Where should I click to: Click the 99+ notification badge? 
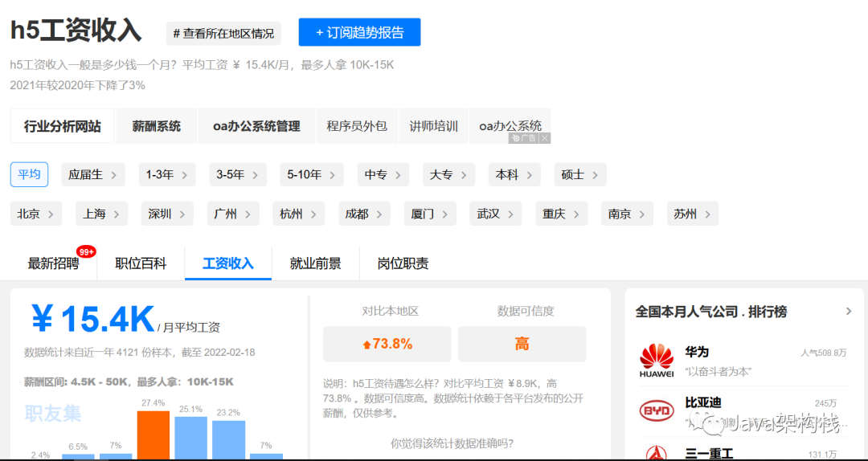86,252
